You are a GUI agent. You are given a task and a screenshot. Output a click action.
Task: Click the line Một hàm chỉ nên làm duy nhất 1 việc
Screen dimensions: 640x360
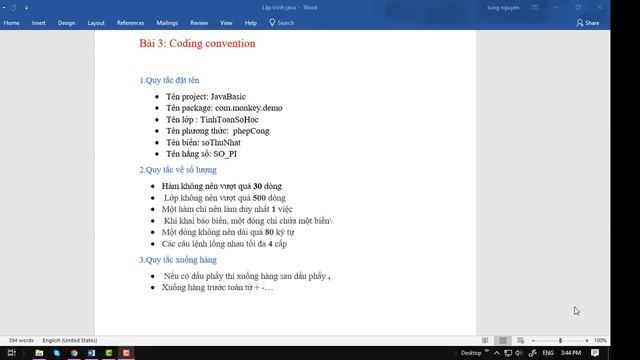[x=227, y=209]
